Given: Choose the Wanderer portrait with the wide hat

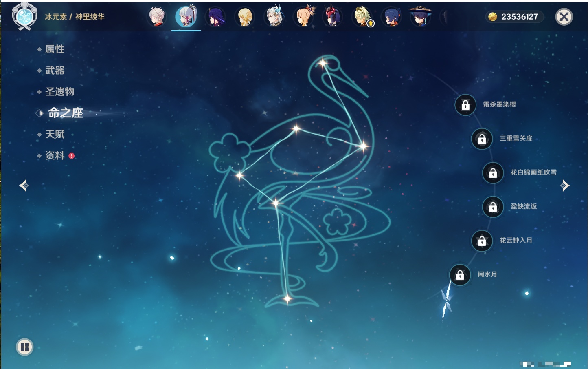Looking at the screenshot, I should [420, 17].
